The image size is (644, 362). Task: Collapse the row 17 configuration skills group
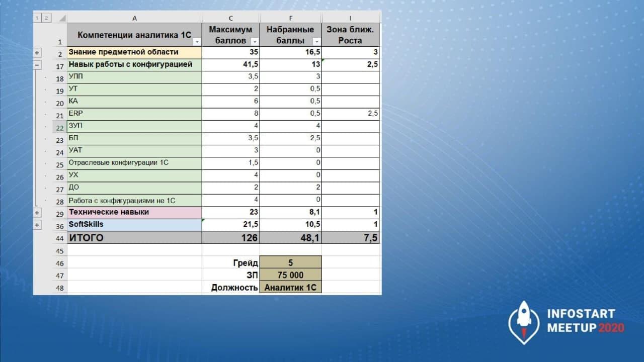click(37, 65)
